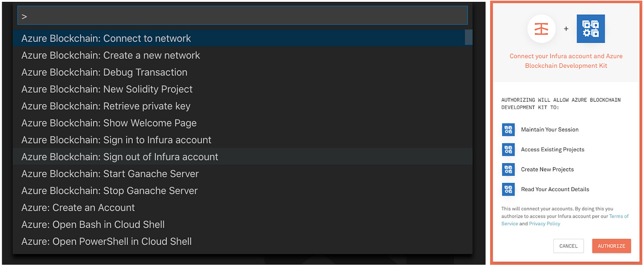Run Azure Blockchain: Debug Transaction command

(x=104, y=72)
